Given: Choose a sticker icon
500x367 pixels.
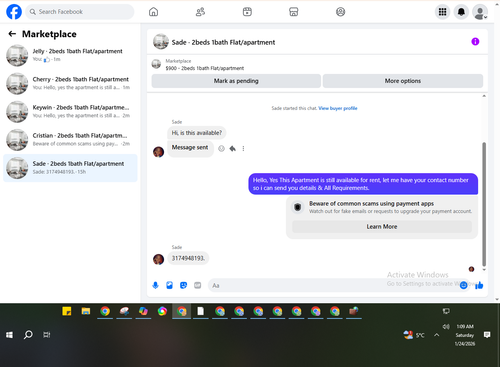Looking at the screenshot, I should click(183, 285).
